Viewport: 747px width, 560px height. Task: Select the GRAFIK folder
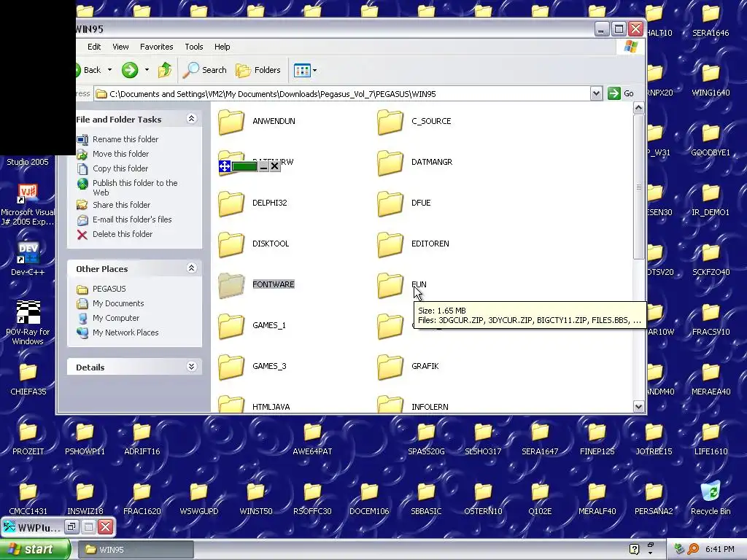click(x=408, y=367)
